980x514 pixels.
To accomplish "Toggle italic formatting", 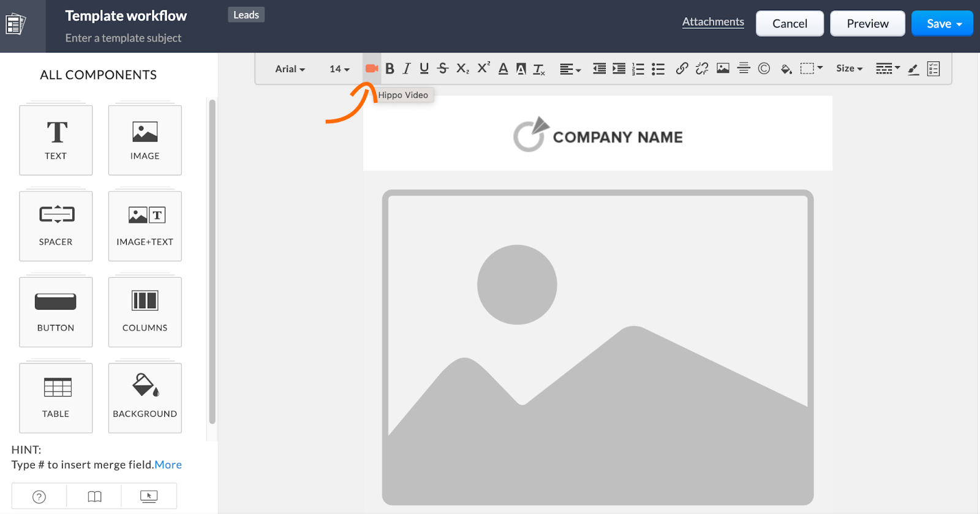I will tap(406, 69).
